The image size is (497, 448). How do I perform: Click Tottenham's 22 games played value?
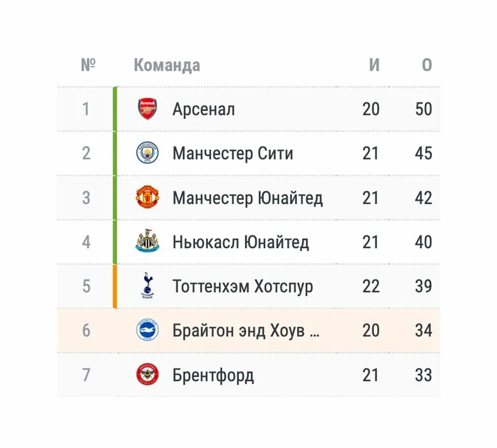point(371,286)
